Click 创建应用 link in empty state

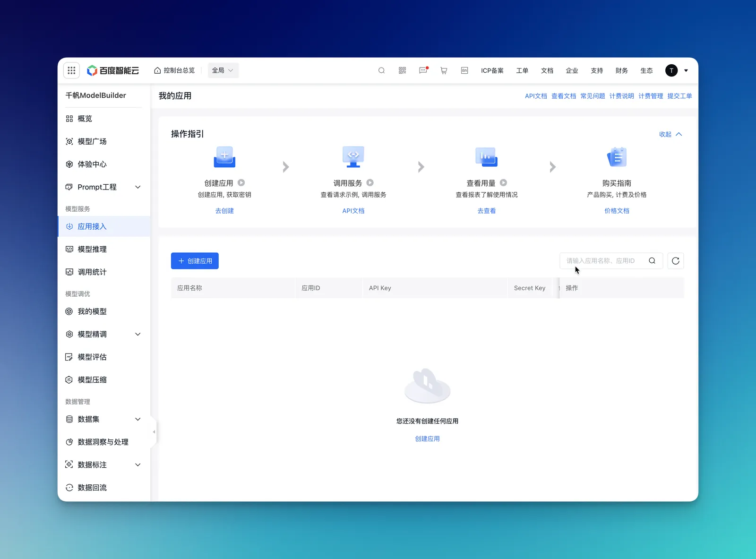point(427,439)
